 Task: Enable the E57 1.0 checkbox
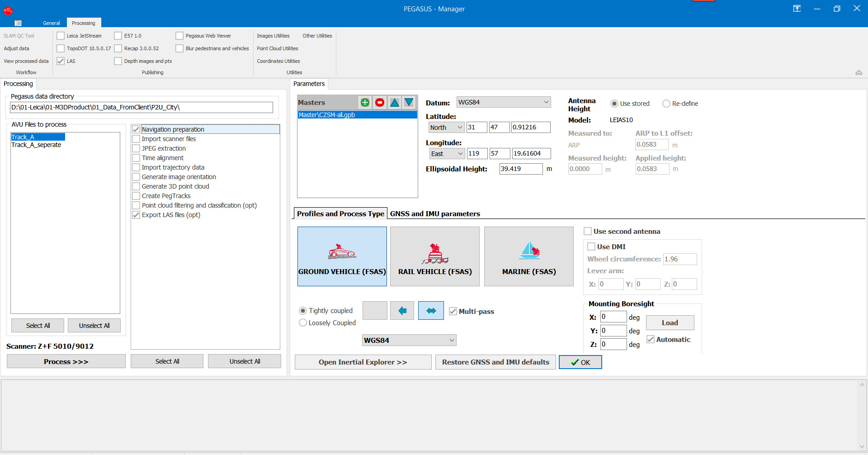[118, 36]
